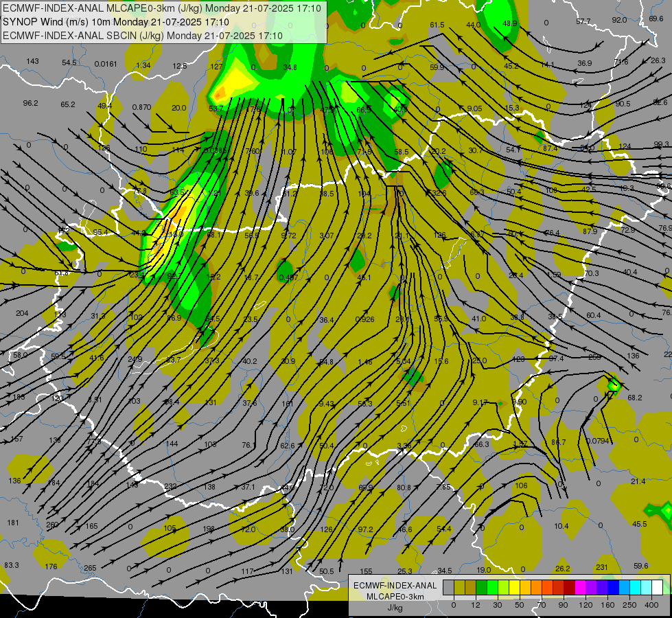
Task: Click the map value '21.4'
Action: 638,481
